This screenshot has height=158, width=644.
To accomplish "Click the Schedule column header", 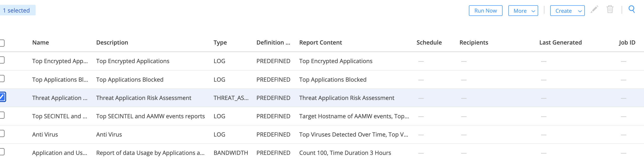I will pos(429,43).
